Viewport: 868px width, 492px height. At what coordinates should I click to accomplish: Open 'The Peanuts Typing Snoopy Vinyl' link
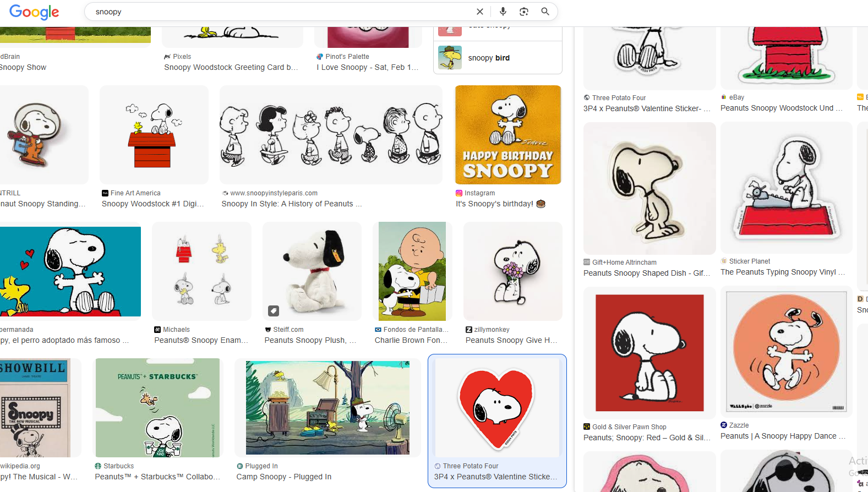(x=783, y=272)
